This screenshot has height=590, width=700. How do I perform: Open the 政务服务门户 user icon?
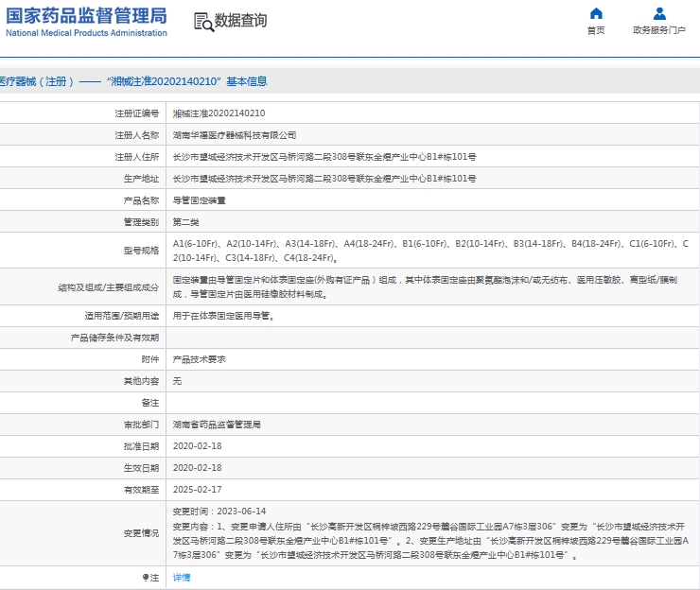659,13
